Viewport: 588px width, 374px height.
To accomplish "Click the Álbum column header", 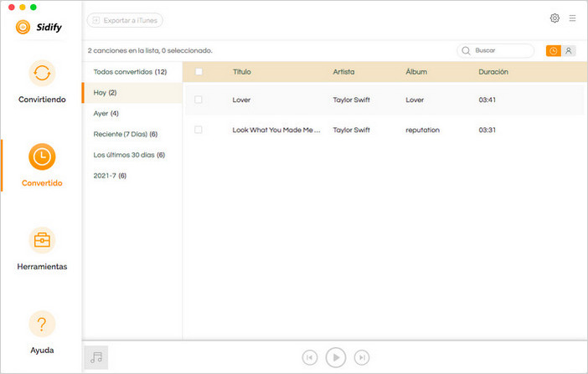I will click(416, 72).
